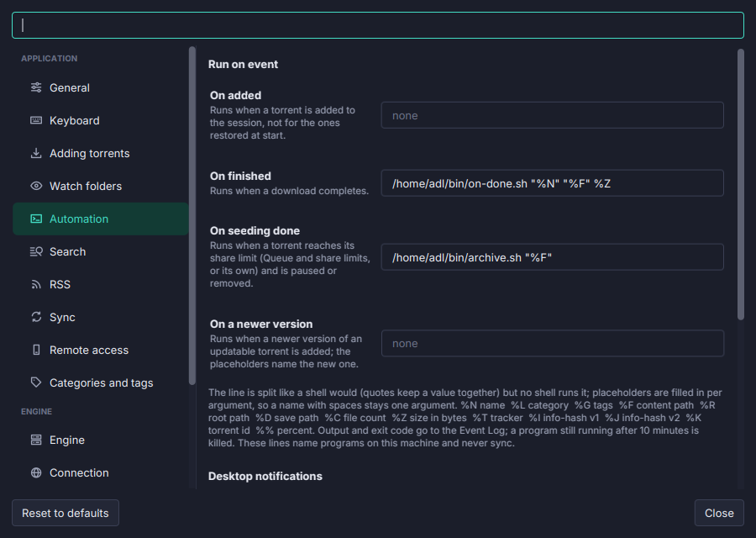Click the sidebar scrollbar thumb
The width and height of the screenshot is (756, 538).
[x=192, y=216]
